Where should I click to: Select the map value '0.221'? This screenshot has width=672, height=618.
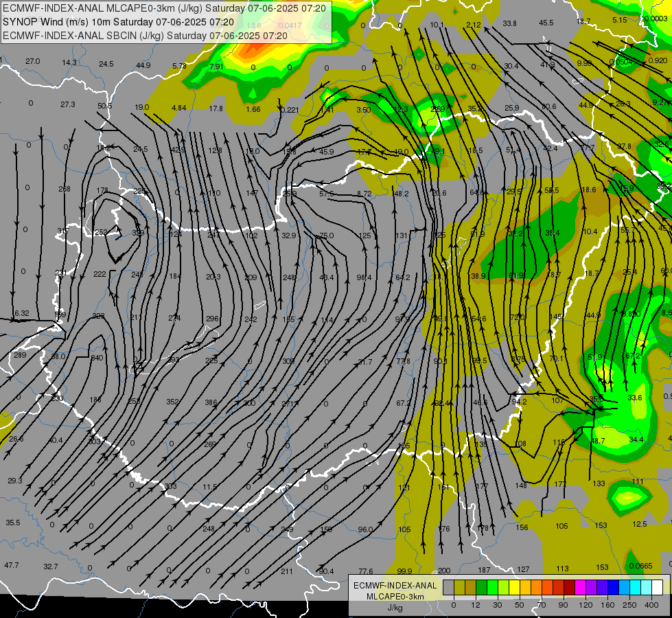(x=290, y=111)
